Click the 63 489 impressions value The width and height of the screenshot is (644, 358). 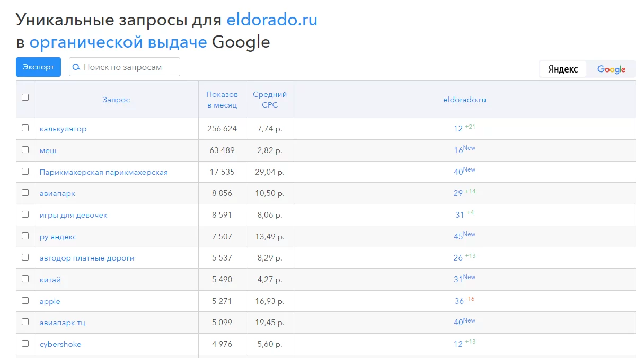click(x=222, y=150)
